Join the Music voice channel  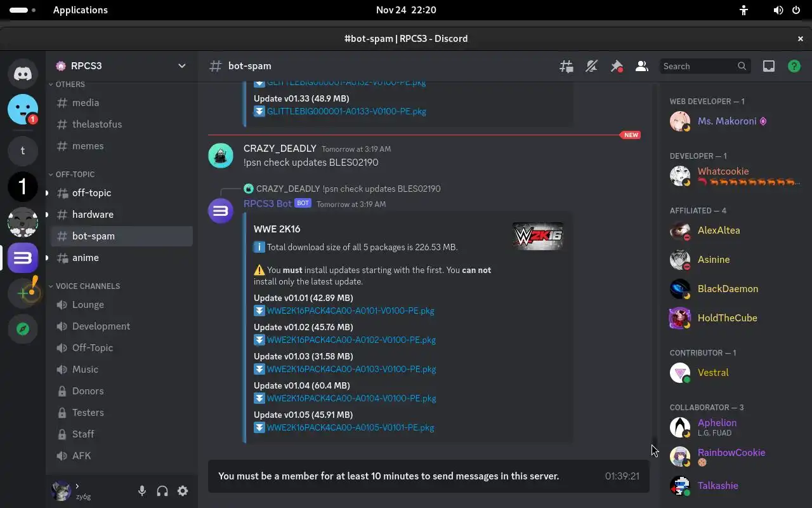click(121, 370)
